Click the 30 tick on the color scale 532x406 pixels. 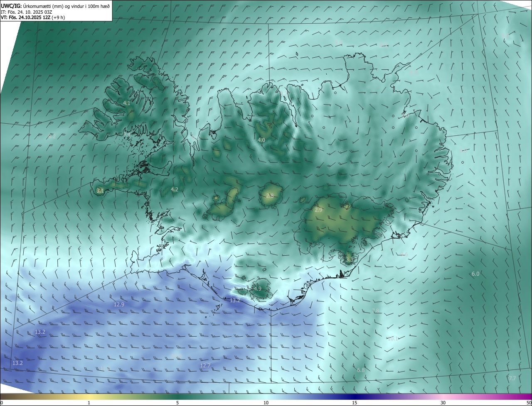(x=443, y=403)
